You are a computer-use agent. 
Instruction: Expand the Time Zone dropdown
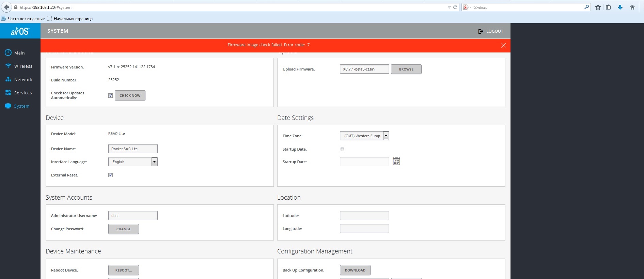click(386, 136)
